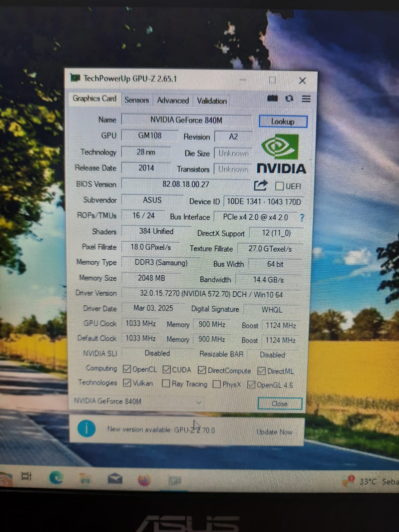Click the BIOS Version field 82.08.18.00.27
Image resolution: width=399 pixels, height=532 pixels.
(x=186, y=184)
